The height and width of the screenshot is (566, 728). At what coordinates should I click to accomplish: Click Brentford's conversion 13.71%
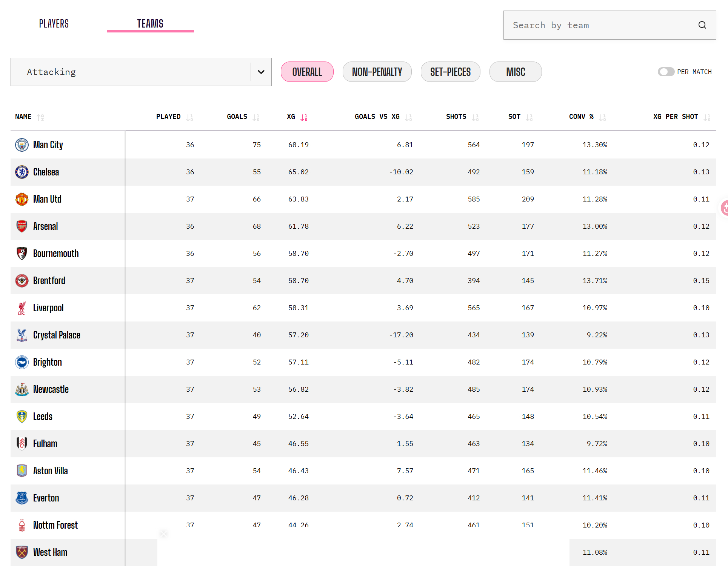595,281
